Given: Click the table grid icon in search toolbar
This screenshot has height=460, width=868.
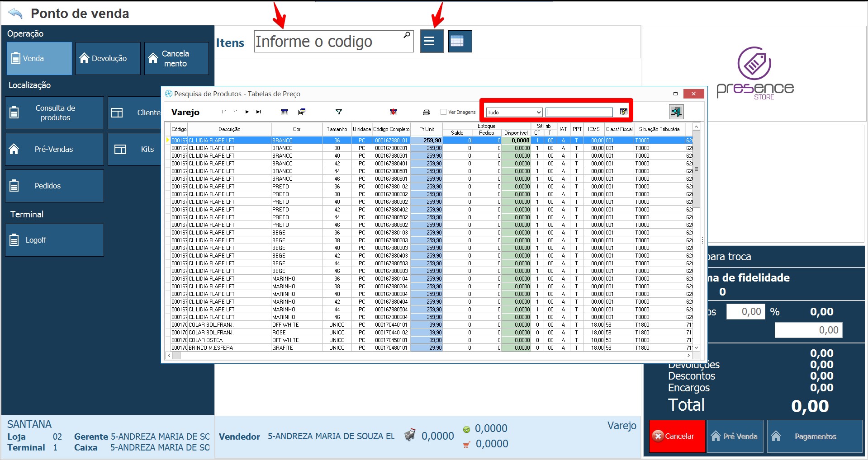Looking at the screenshot, I should pyautogui.click(x=285, y=112).
